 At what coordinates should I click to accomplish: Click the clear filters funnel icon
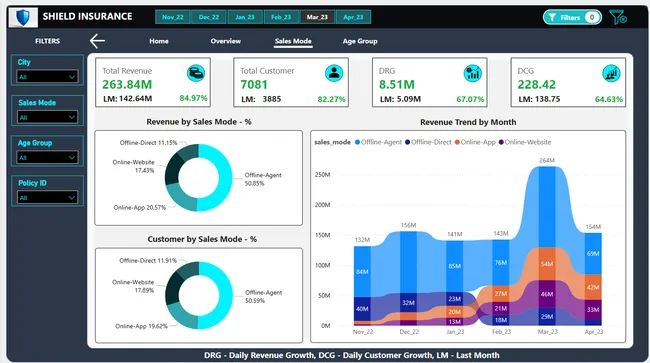618,17
